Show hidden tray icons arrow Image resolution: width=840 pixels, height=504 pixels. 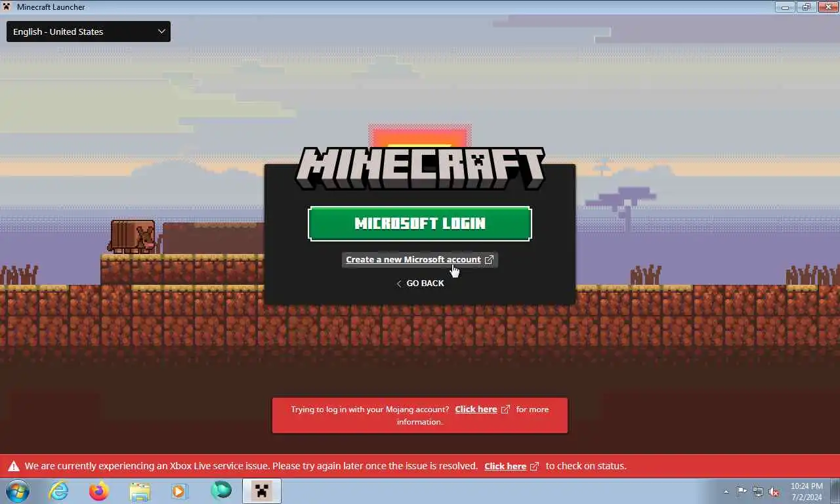coord(726,491)
